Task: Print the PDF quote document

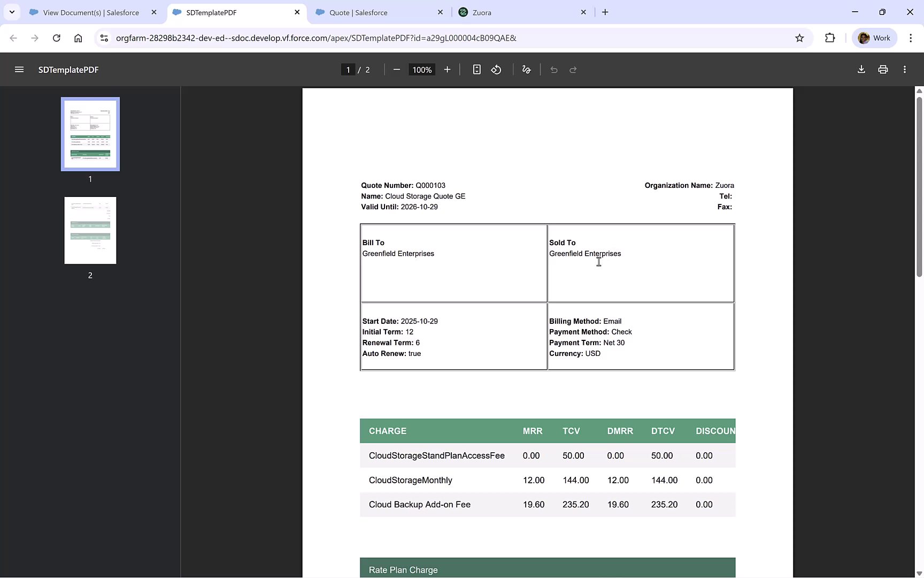Action: [x=883, y=70]
